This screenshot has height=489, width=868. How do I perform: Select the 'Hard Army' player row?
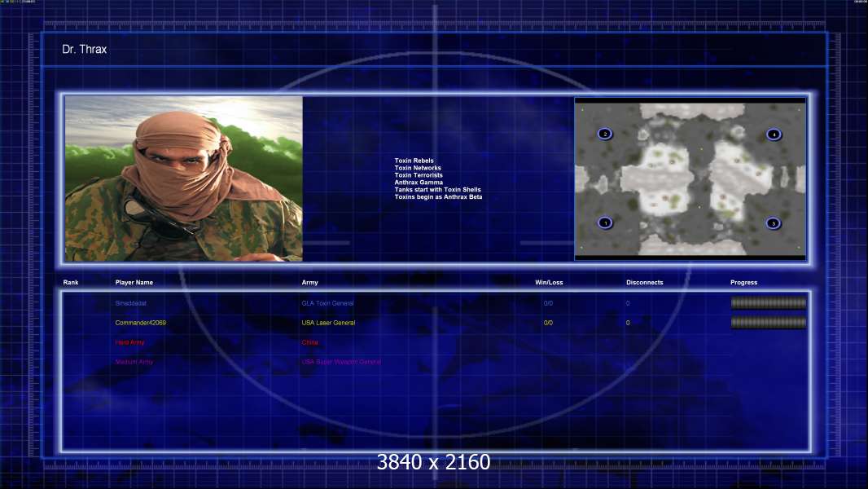point(129,342)
